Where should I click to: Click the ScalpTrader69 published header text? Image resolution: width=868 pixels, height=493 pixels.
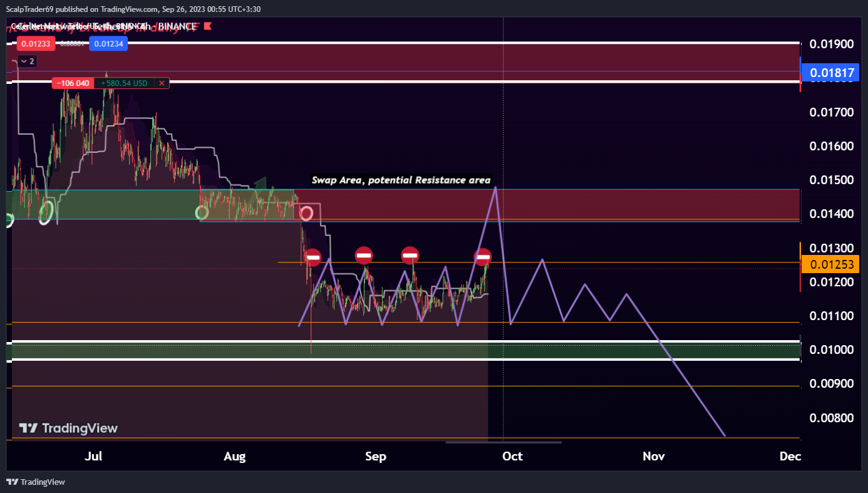pyautogui.click(x=133, y=9)
